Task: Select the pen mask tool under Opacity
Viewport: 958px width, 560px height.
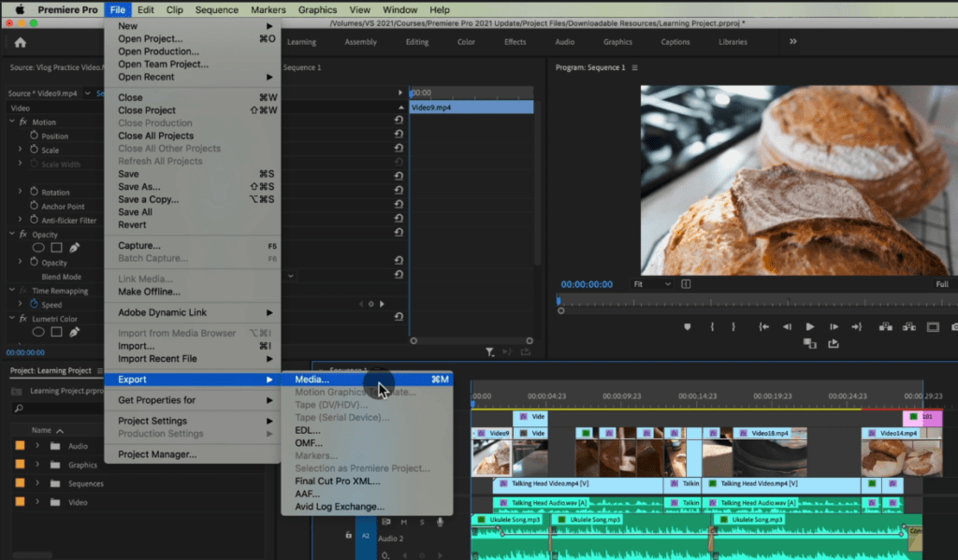Action: point(74,248)
